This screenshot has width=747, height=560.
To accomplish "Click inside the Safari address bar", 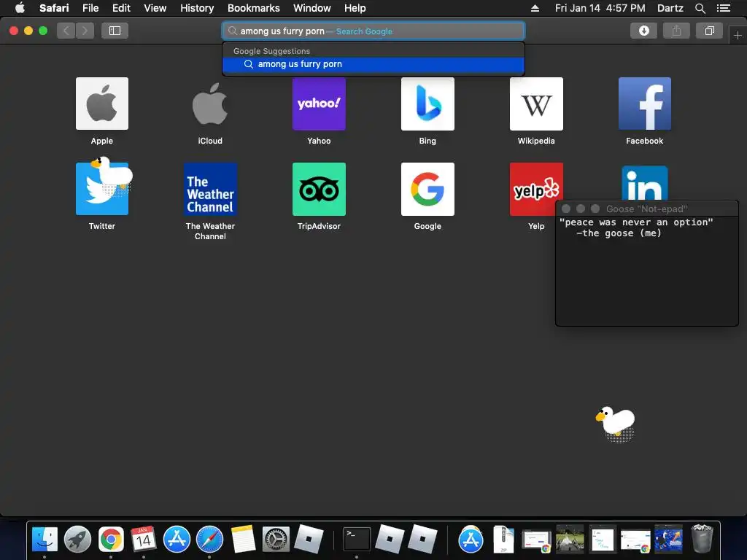I will coord(373,31).
